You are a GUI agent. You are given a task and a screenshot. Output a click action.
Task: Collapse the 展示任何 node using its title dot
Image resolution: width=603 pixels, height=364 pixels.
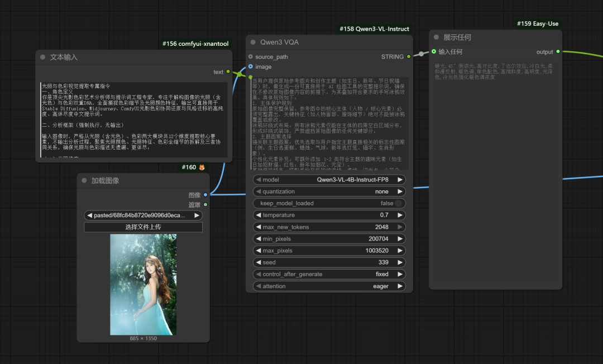click(436, 37)
